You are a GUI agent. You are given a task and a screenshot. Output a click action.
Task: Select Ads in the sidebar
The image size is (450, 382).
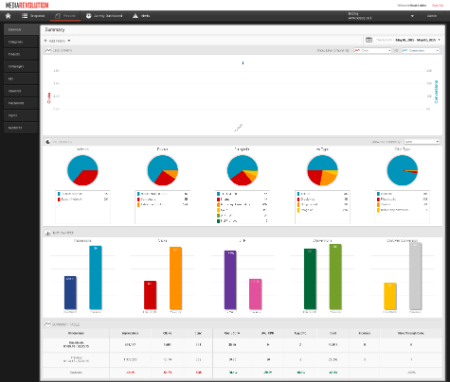click(x=21, y=79)
